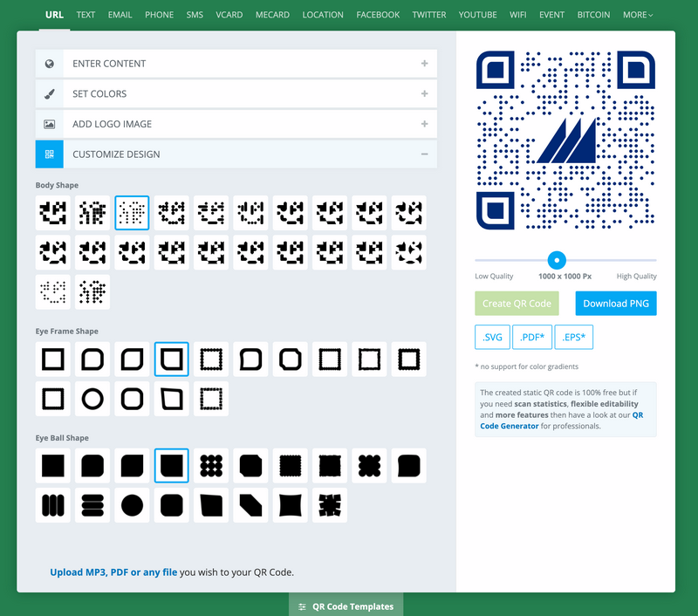Screen dimensions: 698x616
Task: Select the currently highlighted dotted body shape
Action: 132,211
